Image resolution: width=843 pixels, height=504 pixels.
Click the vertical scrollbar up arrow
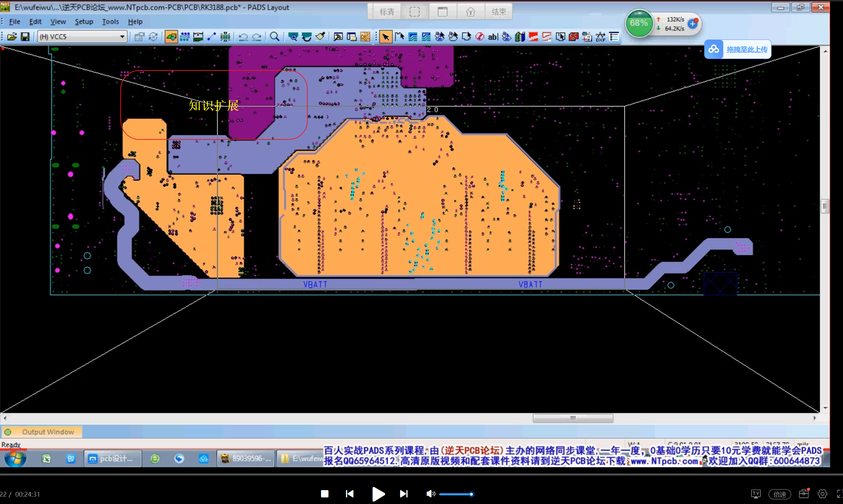pos(825,51)
